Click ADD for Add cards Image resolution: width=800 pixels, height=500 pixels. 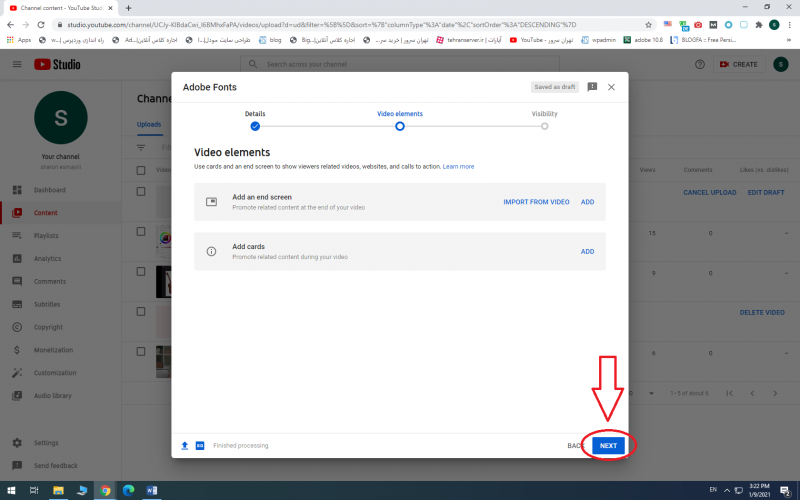[x=587, y=252]
